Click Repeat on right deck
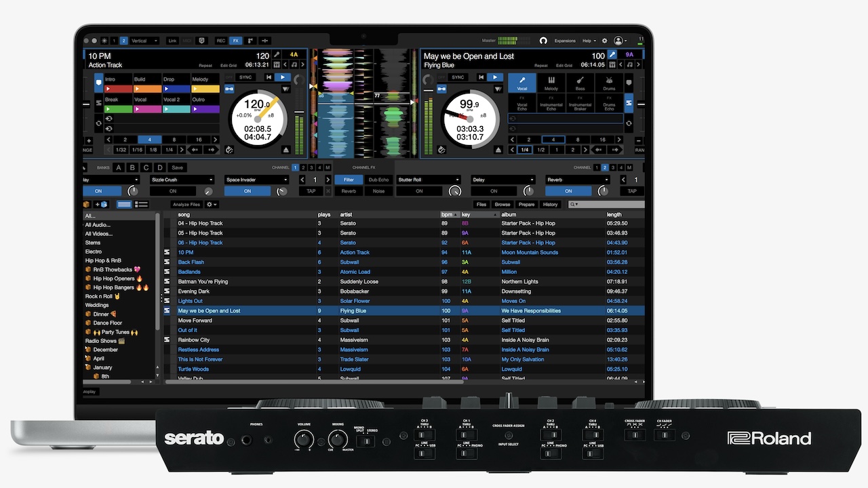The width and height of the screenshot is (868, 488). click(x=541, y=66)
